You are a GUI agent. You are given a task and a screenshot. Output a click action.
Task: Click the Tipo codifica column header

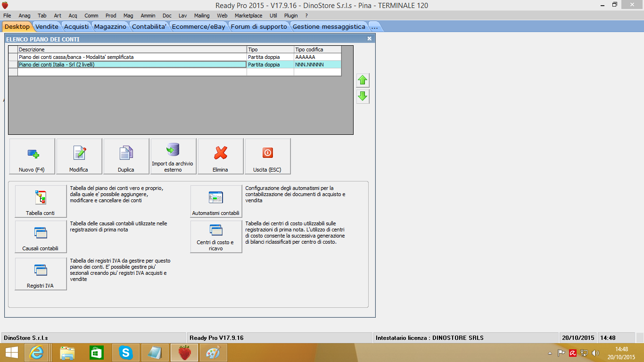point(318,49)
